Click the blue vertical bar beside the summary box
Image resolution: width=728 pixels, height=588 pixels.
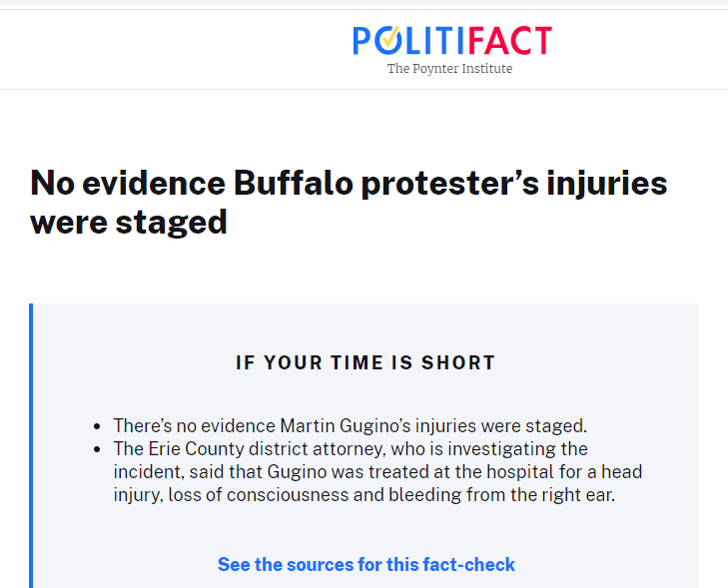pos(31,445)
